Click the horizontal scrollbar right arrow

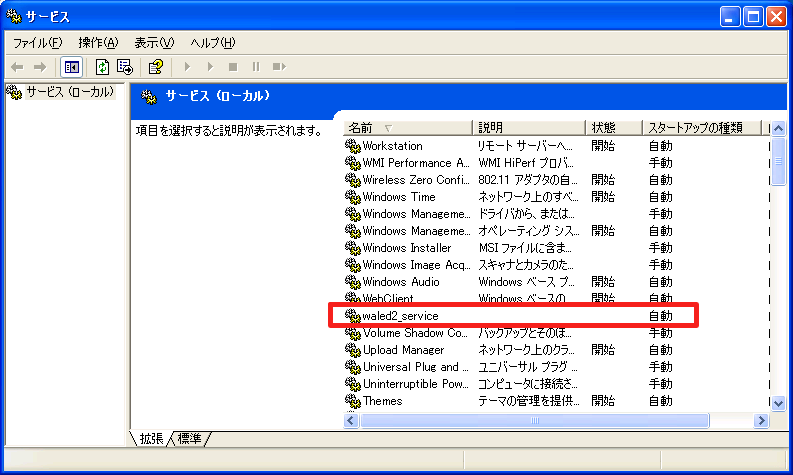(761, 420)
